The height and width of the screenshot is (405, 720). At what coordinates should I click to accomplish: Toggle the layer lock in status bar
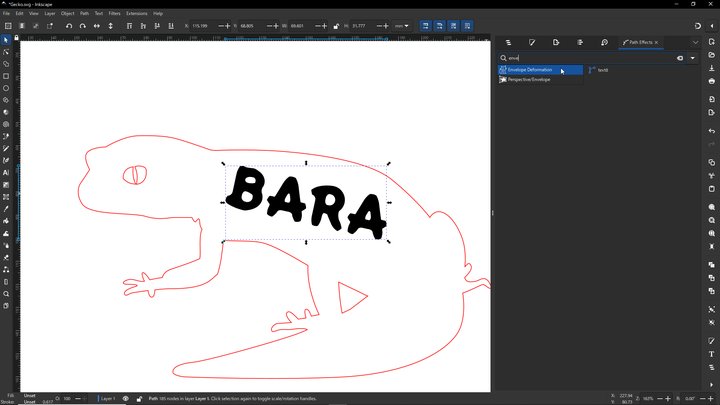pyautogui.click(x=139, y=398)
